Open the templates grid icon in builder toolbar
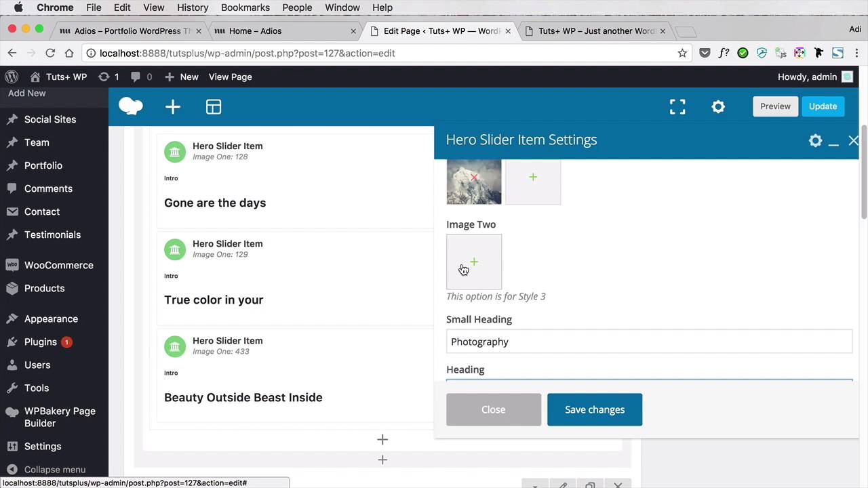 click(214, 106)
